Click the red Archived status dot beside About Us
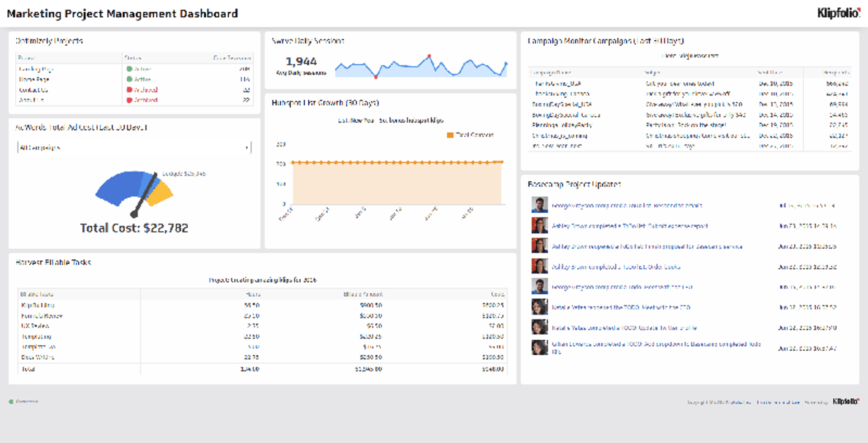Screen dimensions: 868x443 (x=130, y=100)
